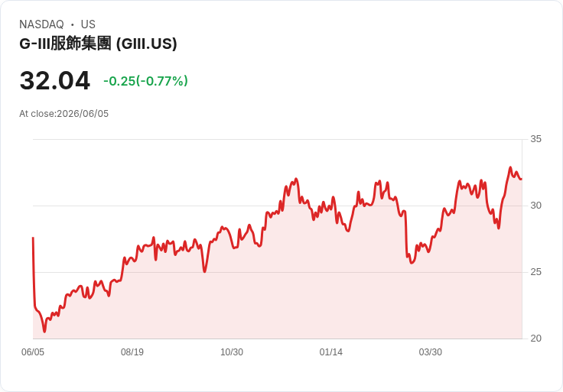Click the NASDAQ exchange label
This screenshot has height=392, width=563.
tap(41, 24)
